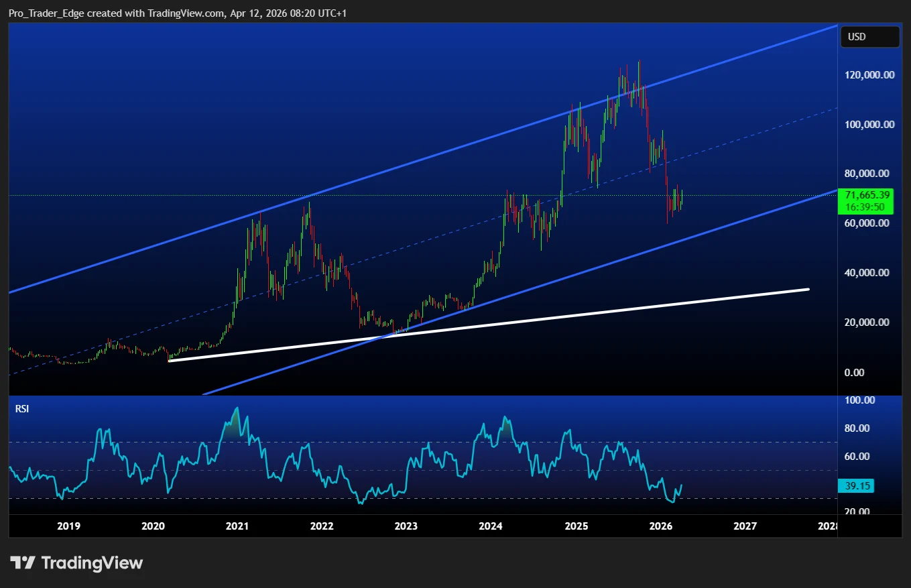911x588 pixels.
Task: Click the 2024 year label on time axis
Action: 491,526
